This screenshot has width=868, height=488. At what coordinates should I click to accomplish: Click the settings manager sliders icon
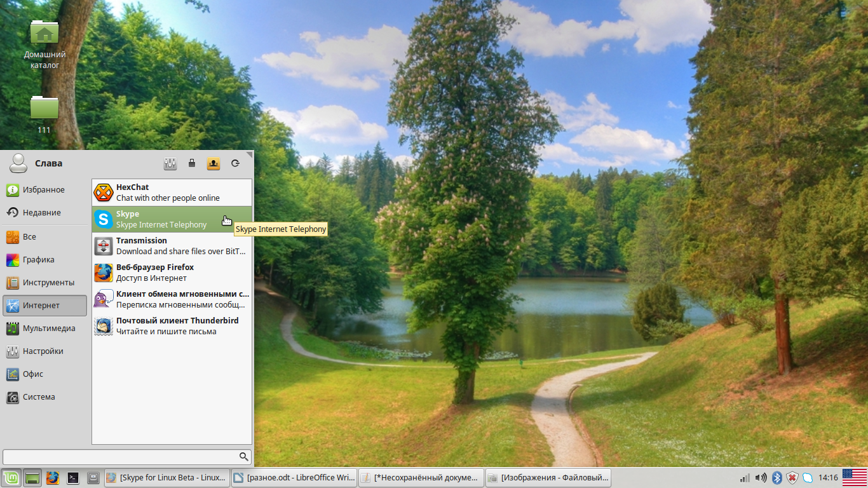pyautogui.click(x=170, y=163)
